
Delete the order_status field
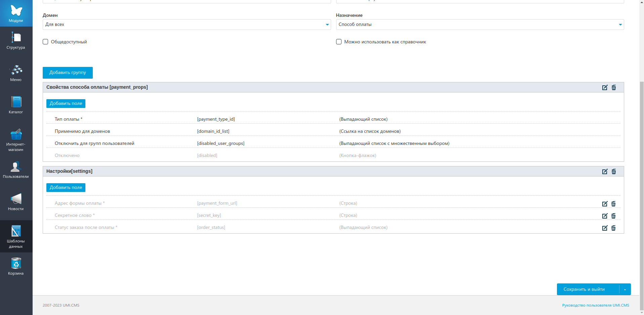coord(613,228)
